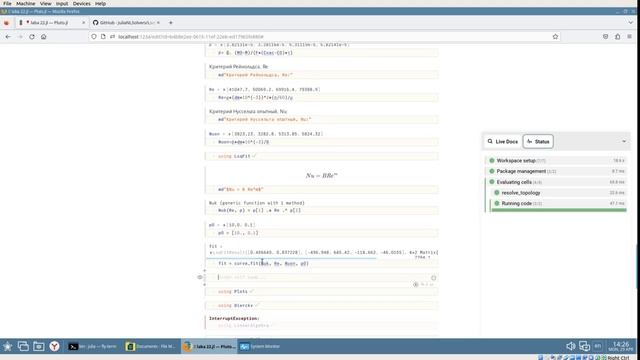Select the Status panel tab
The image size is (640, 360).
pos(538,142)
